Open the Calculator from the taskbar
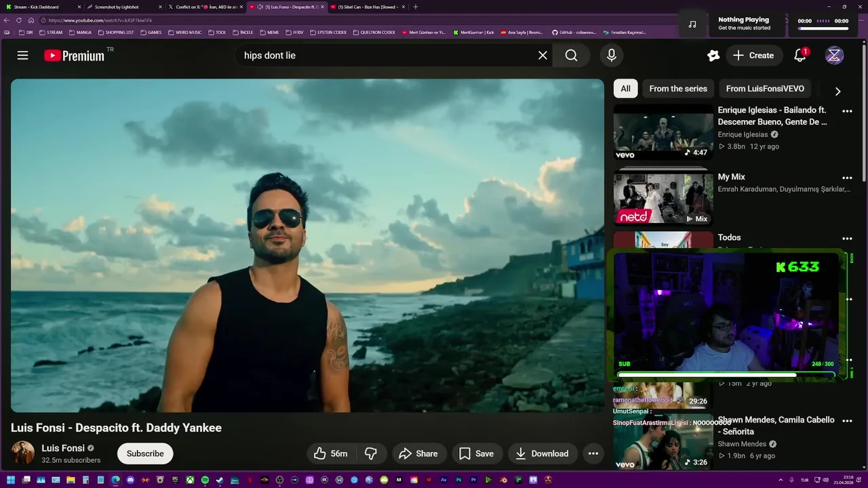Screen dimensions: 868x488 [85, 480]
